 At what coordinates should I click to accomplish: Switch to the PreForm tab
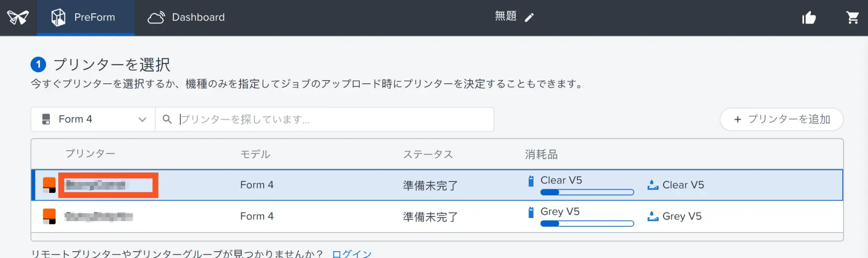pos(85,18)
